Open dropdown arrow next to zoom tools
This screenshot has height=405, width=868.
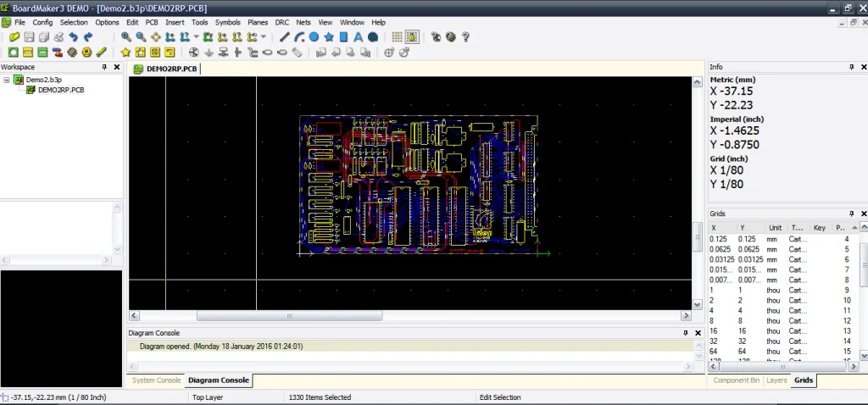click(197, 37)
